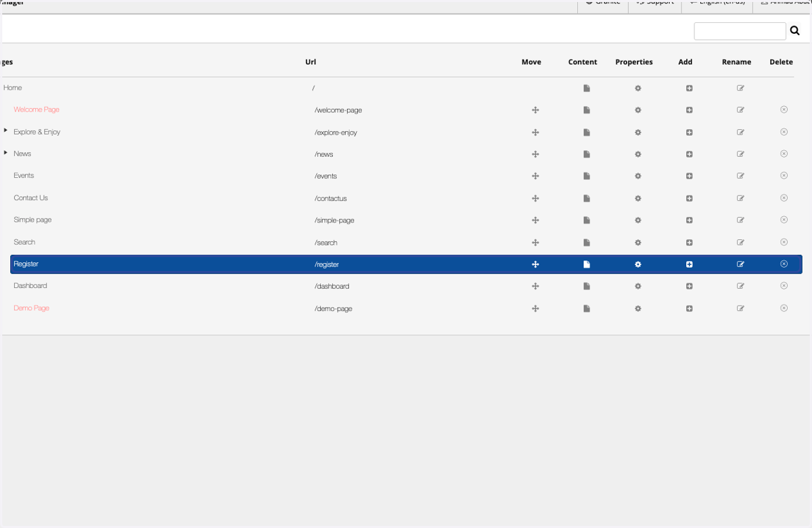Select the Simple page entry
Viewport: 812px width, 528px height.
point(32,220)
